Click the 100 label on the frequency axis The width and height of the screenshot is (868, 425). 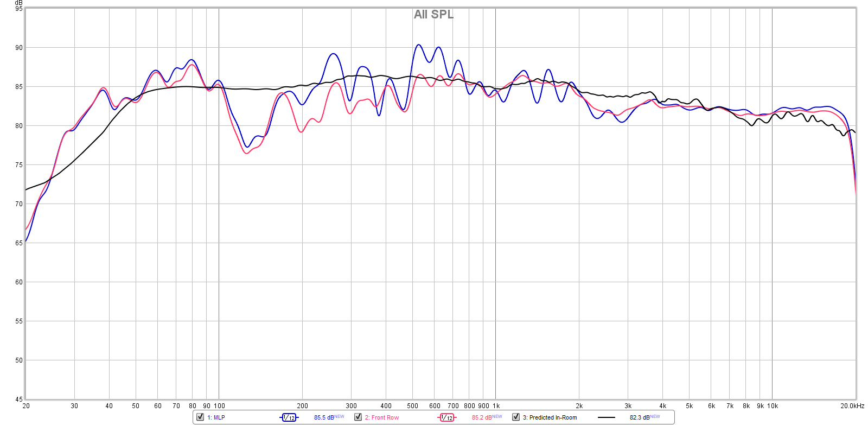pyautogui.click(x=219, y=406)
